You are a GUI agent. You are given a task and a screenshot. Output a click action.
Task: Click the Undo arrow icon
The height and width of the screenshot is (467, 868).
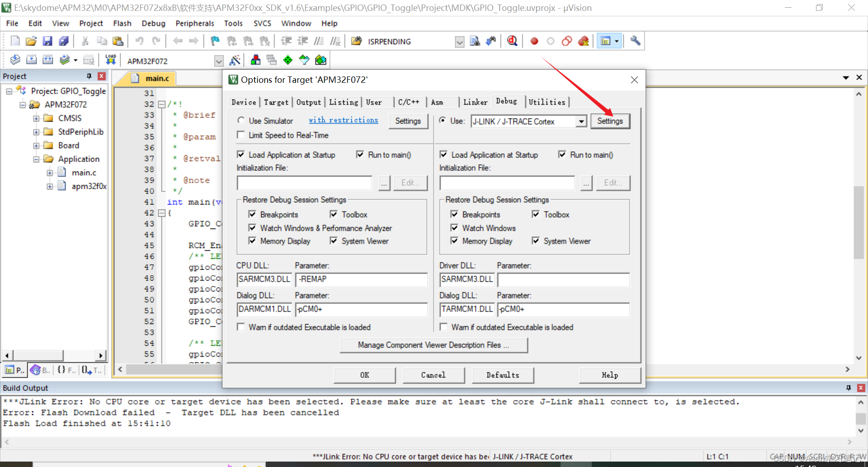click(x=140, y=41)
